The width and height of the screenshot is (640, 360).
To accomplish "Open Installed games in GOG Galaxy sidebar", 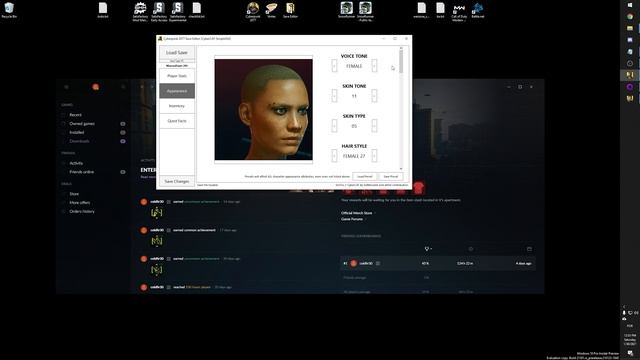I will (x=77, y=133).
